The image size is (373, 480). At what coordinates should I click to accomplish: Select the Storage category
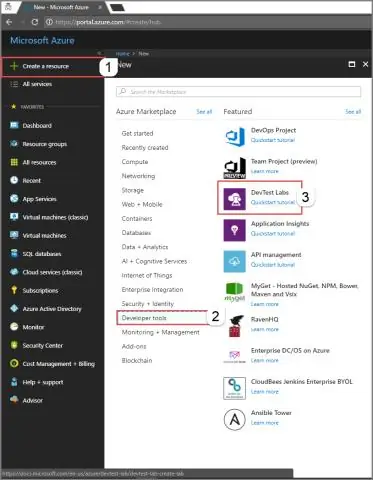click(133, 190)
